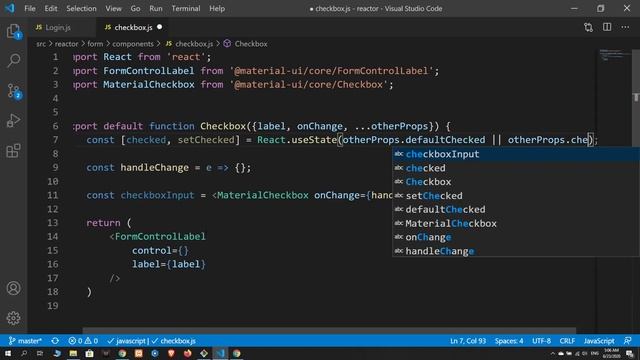The width and height of the screenshot is (640, 360).
Task: Select the setChecked suggestion
Action: [x=516, y=196]
